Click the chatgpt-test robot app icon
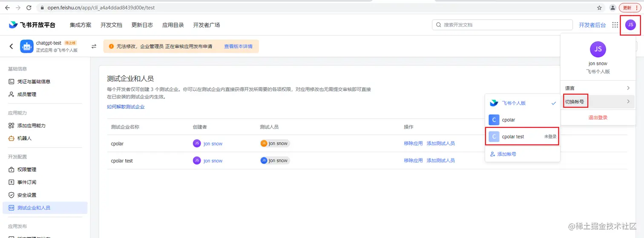The width and height of the screenshot is (644, 238). (27, 46)
